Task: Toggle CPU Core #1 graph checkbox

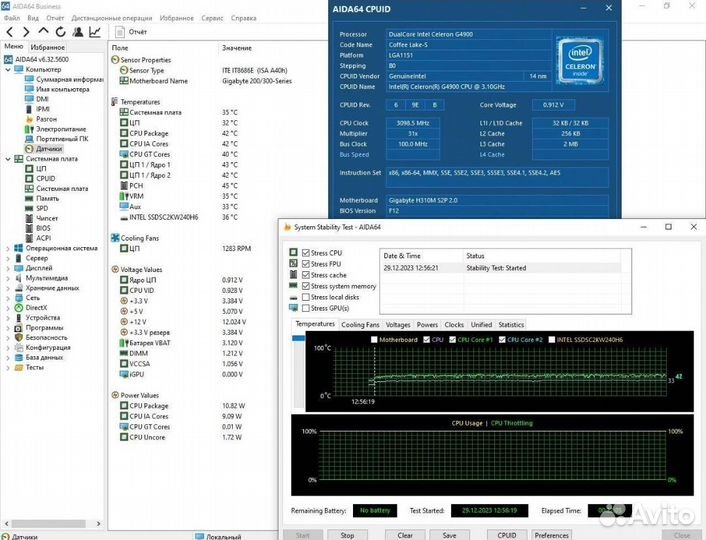Action: [453, 340]
